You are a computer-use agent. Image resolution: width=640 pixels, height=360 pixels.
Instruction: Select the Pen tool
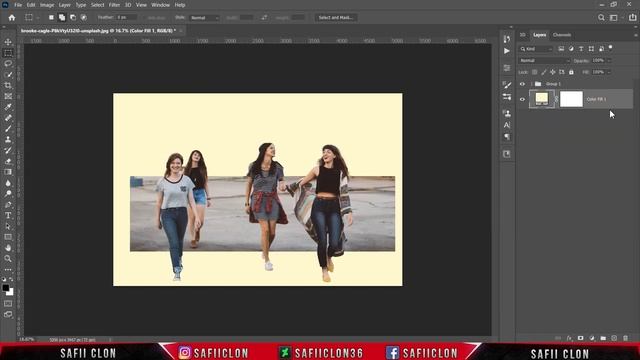point(8,204)
